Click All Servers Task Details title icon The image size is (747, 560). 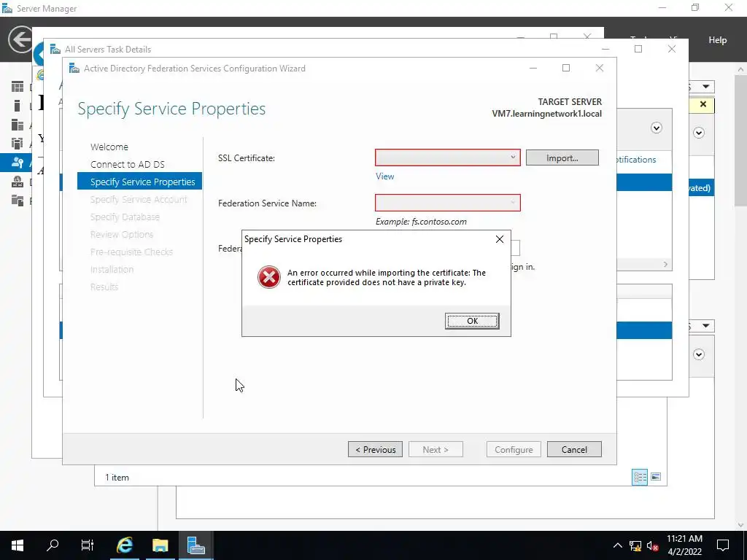[55, 49]
